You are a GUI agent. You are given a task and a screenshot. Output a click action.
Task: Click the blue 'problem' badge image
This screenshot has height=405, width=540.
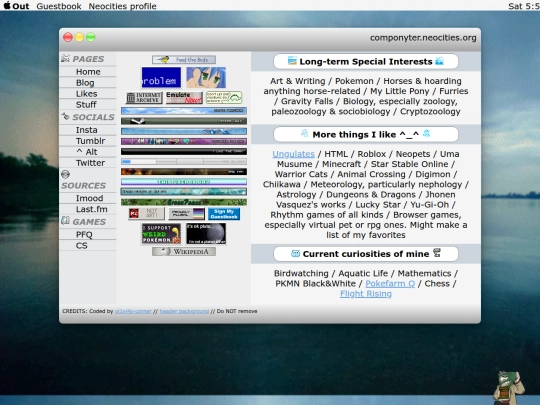click(x=161, y=77)
